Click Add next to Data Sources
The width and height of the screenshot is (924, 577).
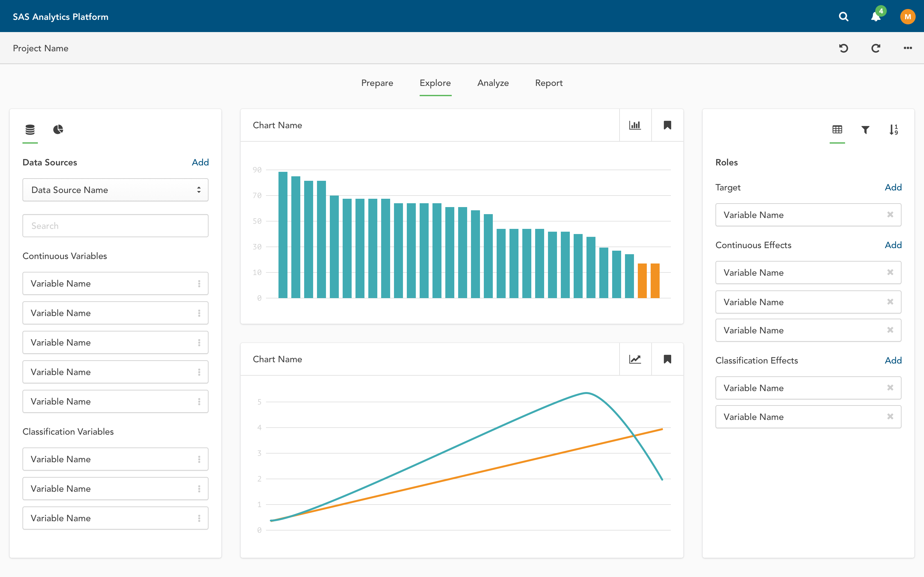200,162
